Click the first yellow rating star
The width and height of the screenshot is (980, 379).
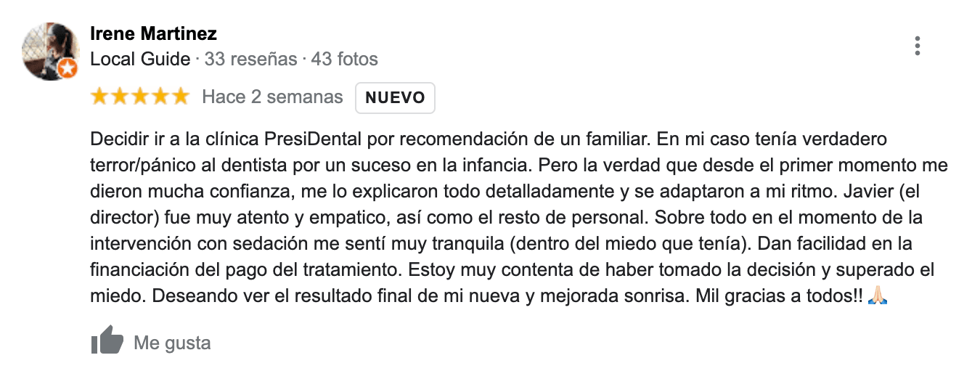click(x=99, y=97)
